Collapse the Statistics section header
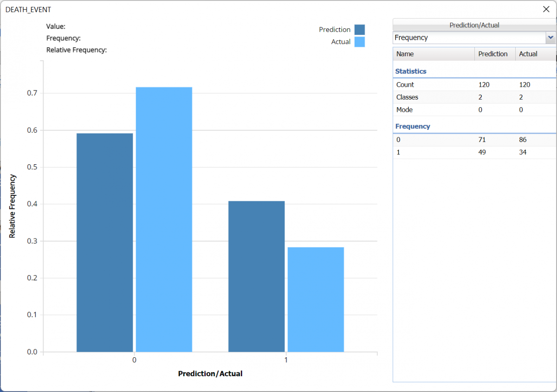The width and height of the screenshot is (557, 392). [411, 71]
